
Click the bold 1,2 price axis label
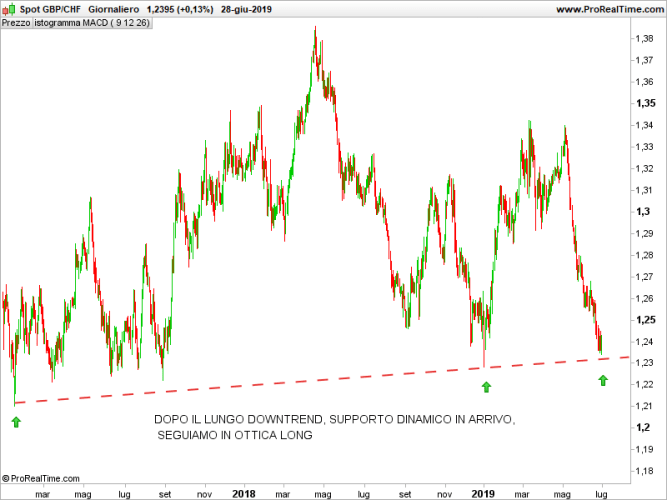pos(643,427)
